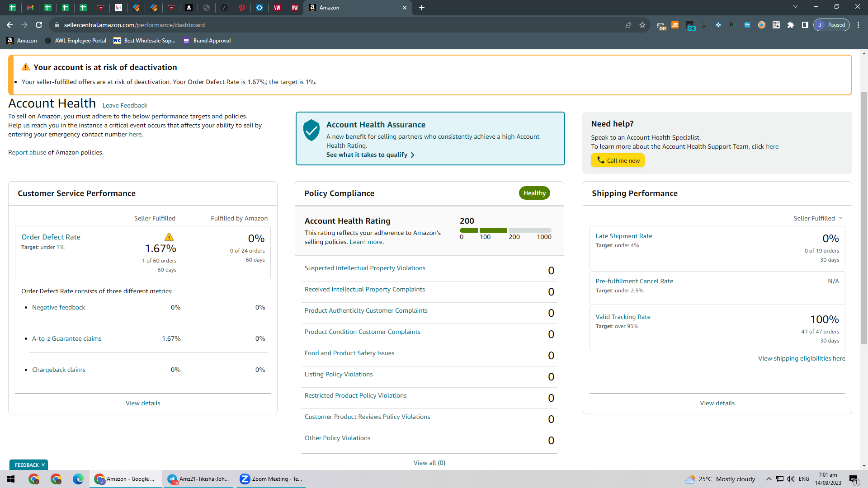Open Listing Policy Violations
The height and width of the screenshot is (488, 868).
click(x=339, y=374)
